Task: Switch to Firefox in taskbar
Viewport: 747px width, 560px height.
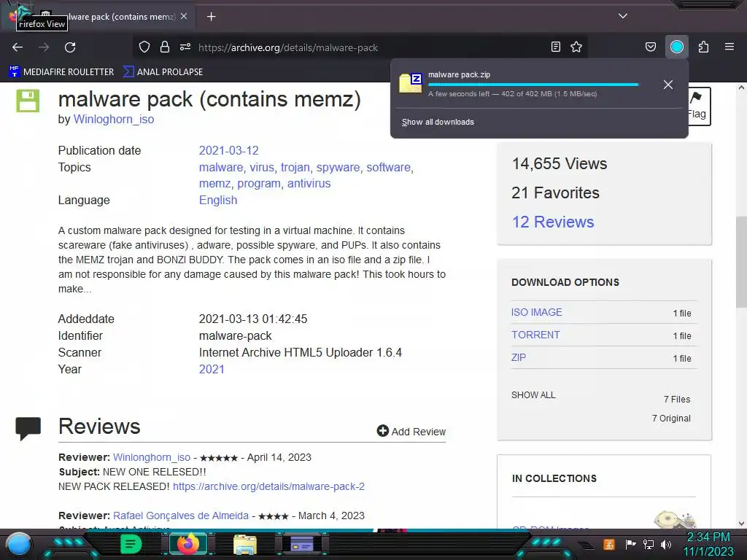Action: click(188, 544)
